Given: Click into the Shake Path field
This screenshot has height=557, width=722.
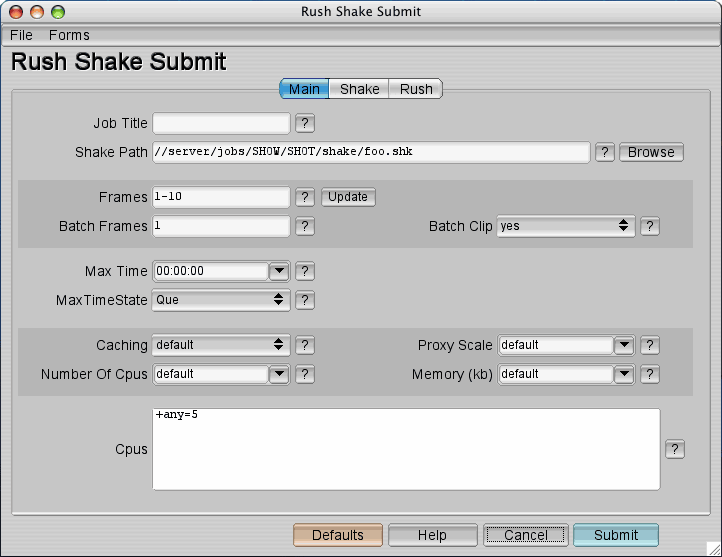Looking at the screenshot, I should click(371, 152).
